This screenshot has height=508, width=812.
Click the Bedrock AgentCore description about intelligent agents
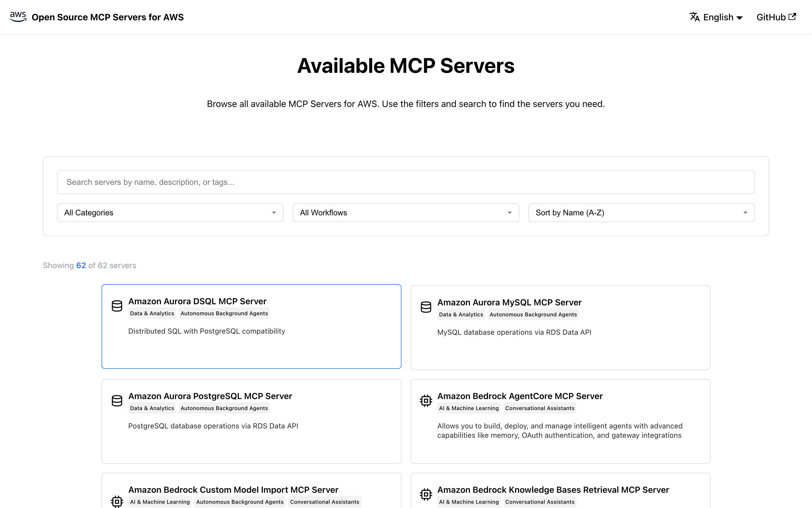[x=560, y=431]
